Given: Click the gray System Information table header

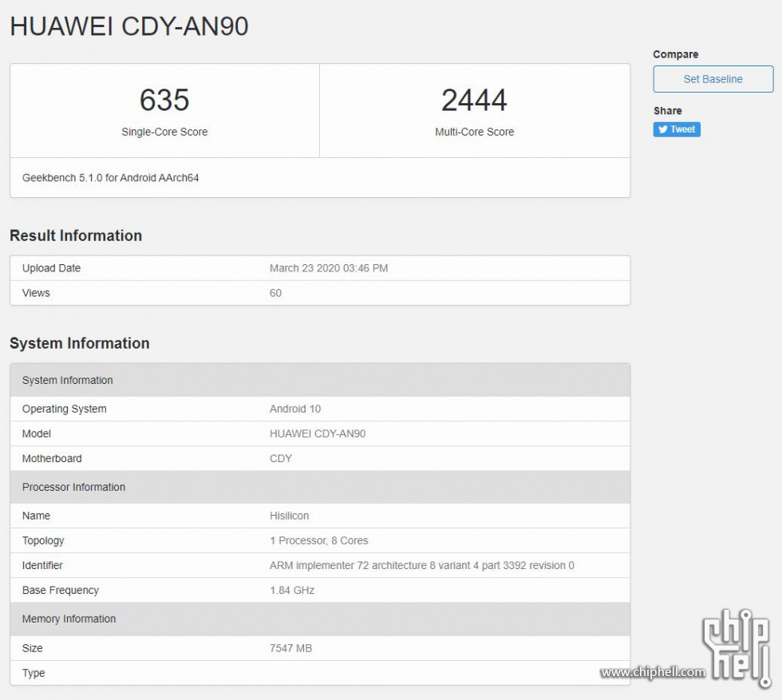Looking at the screenshot, I should point(320,380).
